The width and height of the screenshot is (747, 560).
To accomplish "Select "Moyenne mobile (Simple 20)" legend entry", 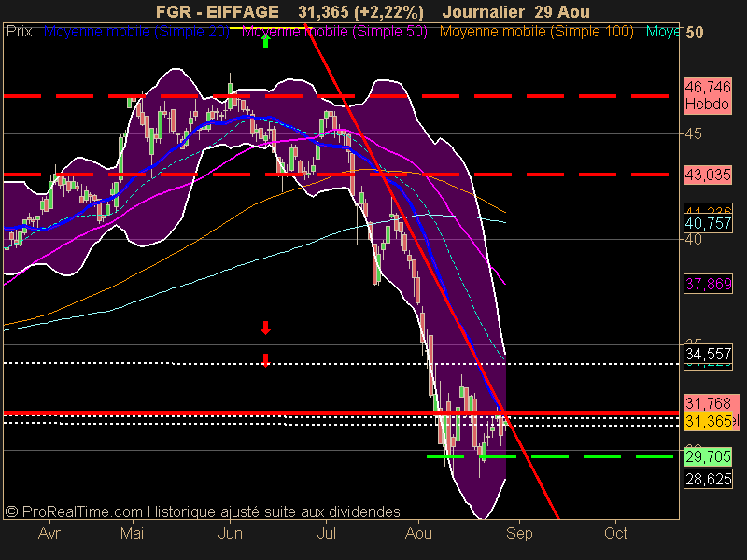I will (x=136, y=32).
